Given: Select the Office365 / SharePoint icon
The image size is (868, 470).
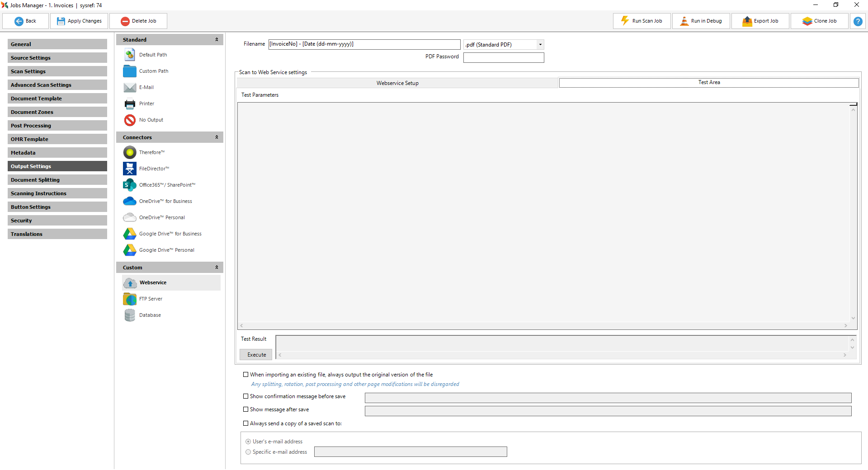Looking at the screenshot, I should 130,185.
